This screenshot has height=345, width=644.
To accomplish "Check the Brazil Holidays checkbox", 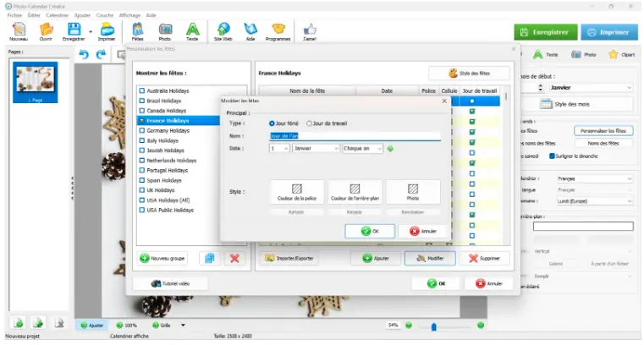I will point(141,101).
